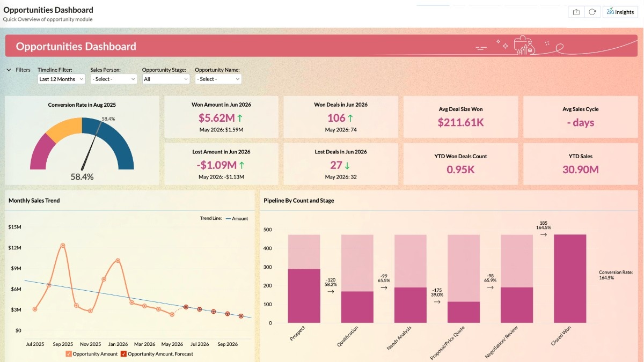This screenshot has height=362, width=644.
Task: Click the May 2026: $1.59M comparison text
Action: (221, 130)
